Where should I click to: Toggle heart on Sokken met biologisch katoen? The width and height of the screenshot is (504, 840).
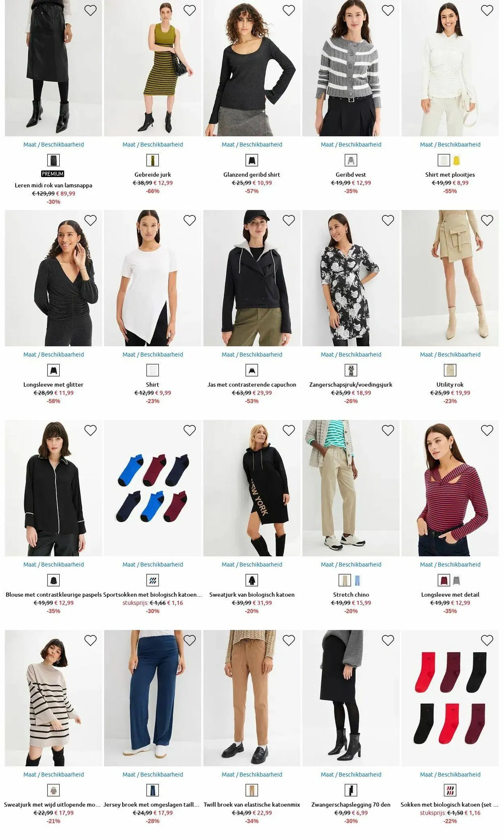point(487,640)
